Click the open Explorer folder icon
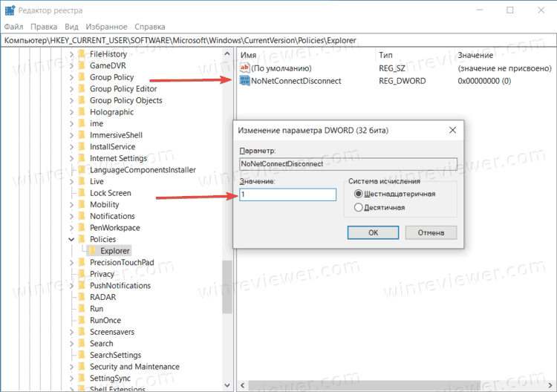 tap(92, 251)
